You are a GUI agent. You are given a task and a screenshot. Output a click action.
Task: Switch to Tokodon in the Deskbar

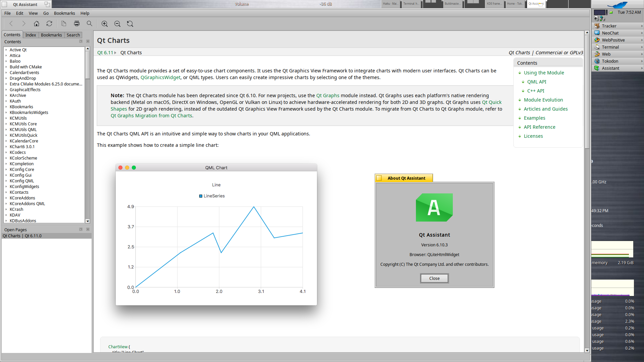pyautogui.click(x=618, y=61)
